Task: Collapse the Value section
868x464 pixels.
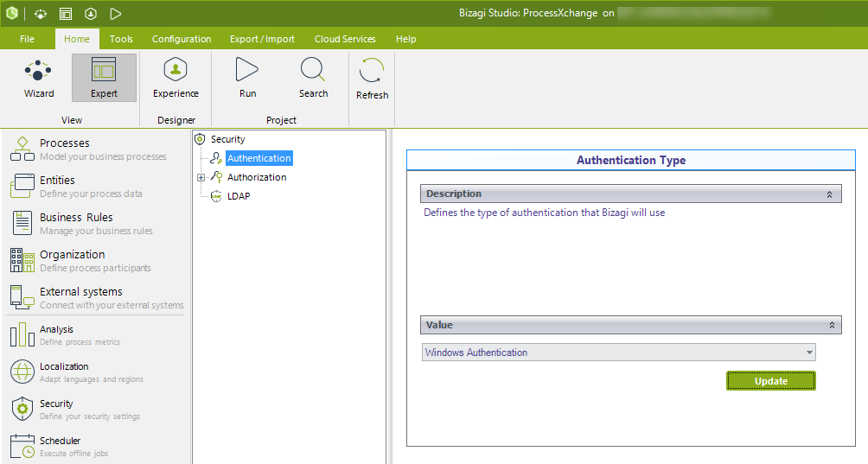Action: click(832, 326)
